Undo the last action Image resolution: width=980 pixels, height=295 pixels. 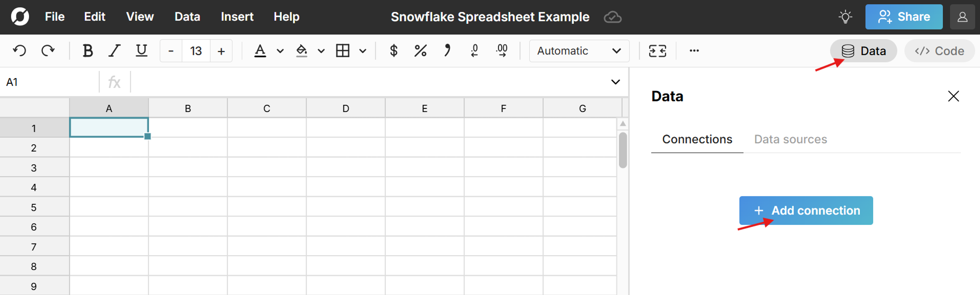pos(19,50)
